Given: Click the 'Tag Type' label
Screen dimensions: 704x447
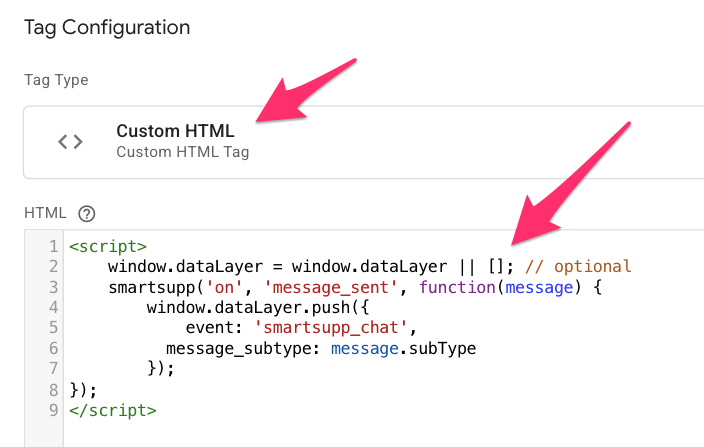Looking at the screenshot, I should point(56,80).
